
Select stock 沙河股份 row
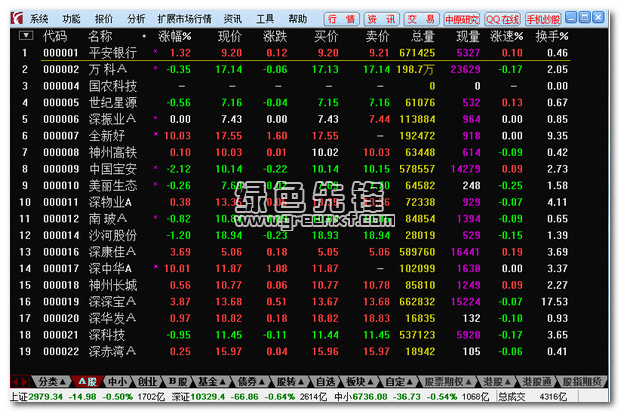click(293, 235)
